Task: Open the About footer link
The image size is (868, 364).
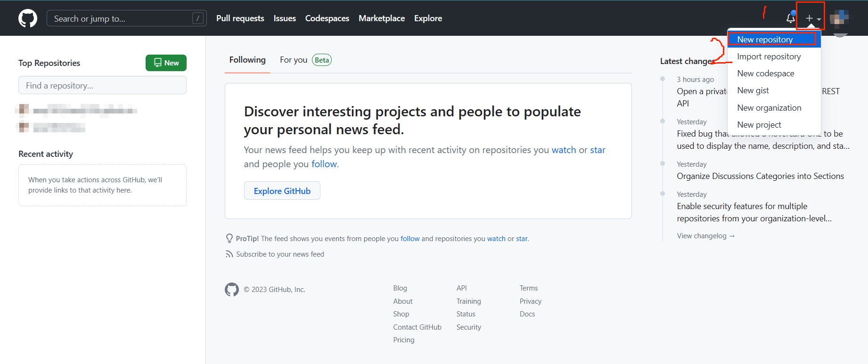Action: pos(403,301)
